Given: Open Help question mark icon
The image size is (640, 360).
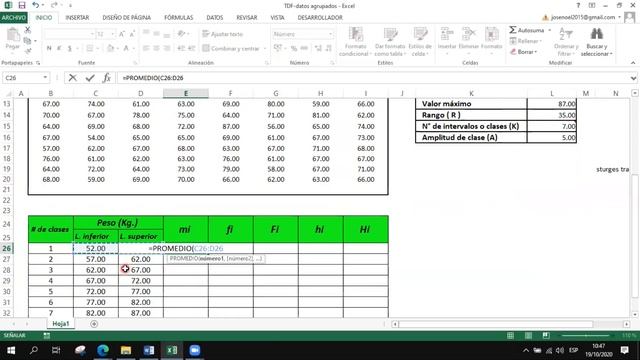Looking at the screenshot, I should (578, 6).
